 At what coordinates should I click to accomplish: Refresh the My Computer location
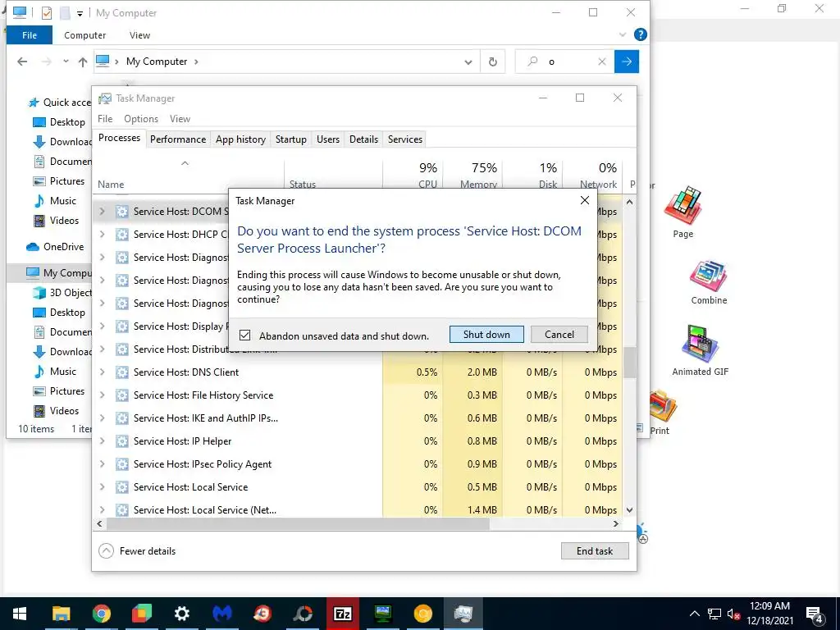point(493,62)
